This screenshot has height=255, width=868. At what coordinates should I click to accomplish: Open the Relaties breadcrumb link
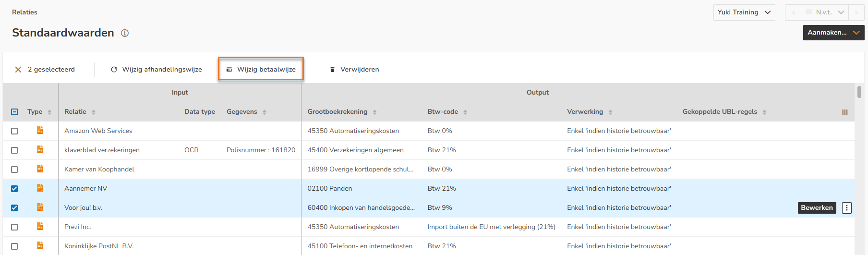tap(24, 12)
